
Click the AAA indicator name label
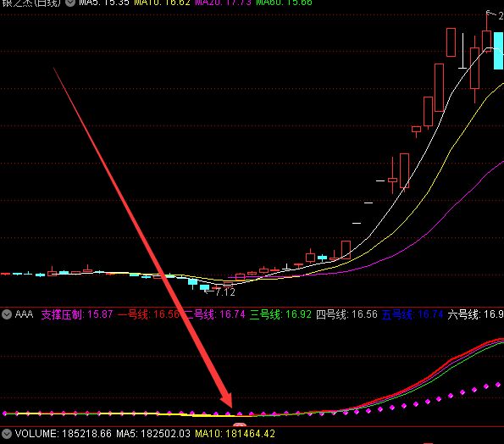click(x=24, y=314)
